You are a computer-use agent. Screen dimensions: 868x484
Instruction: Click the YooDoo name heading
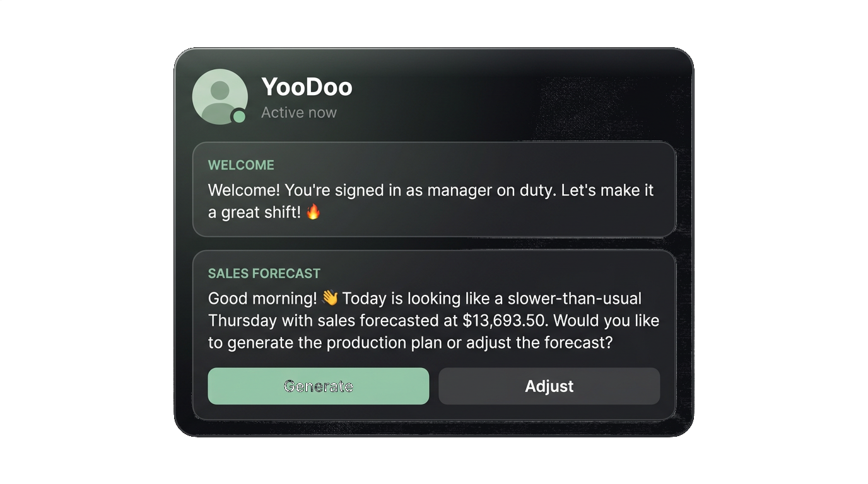point(307,87)
